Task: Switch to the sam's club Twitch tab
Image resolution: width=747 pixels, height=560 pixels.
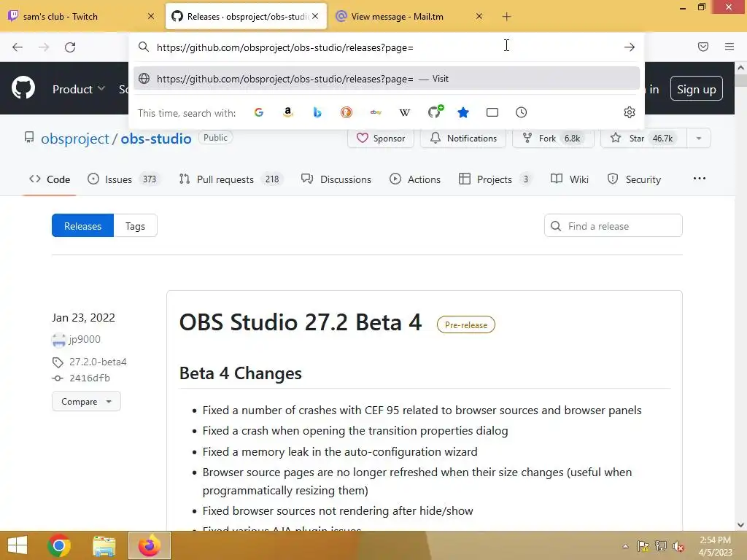Action: pyautogui.click(x=82, y=17)
